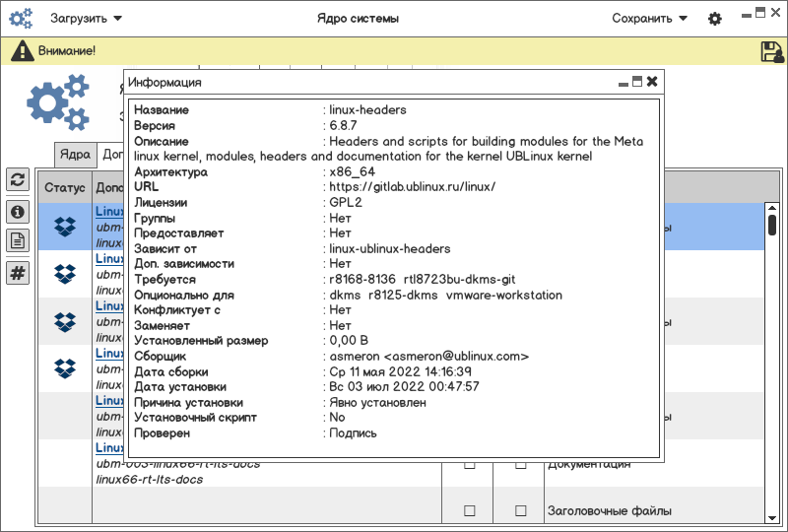Click the package status icon in fourth row
788x532 pixels.
(65, 368)
